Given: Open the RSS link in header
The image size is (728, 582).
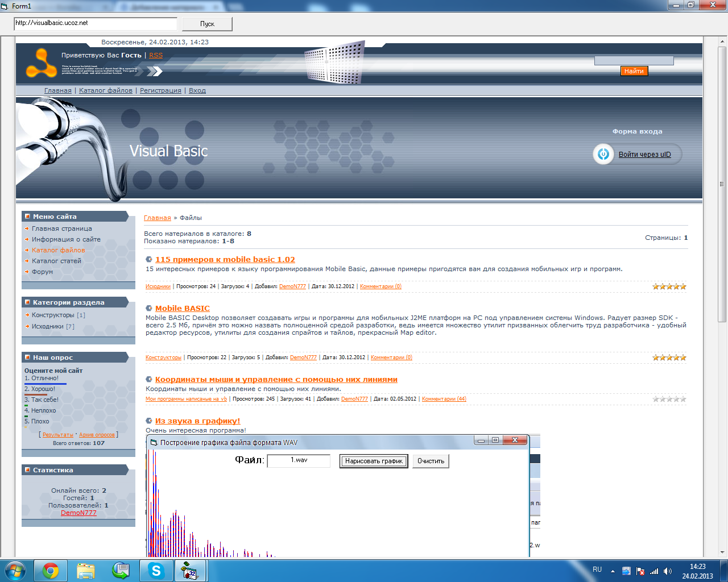Looking at the screenshot, I should point(156,55).
